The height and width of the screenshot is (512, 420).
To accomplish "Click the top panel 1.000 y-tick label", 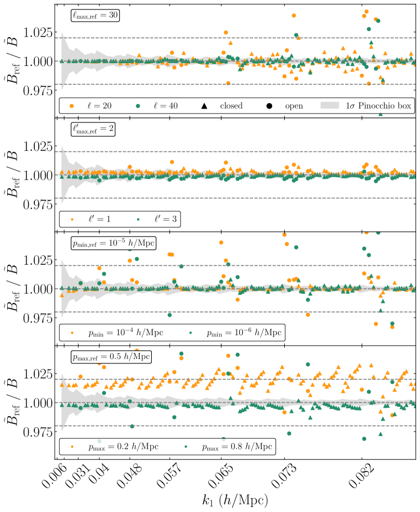I will 38,62.
